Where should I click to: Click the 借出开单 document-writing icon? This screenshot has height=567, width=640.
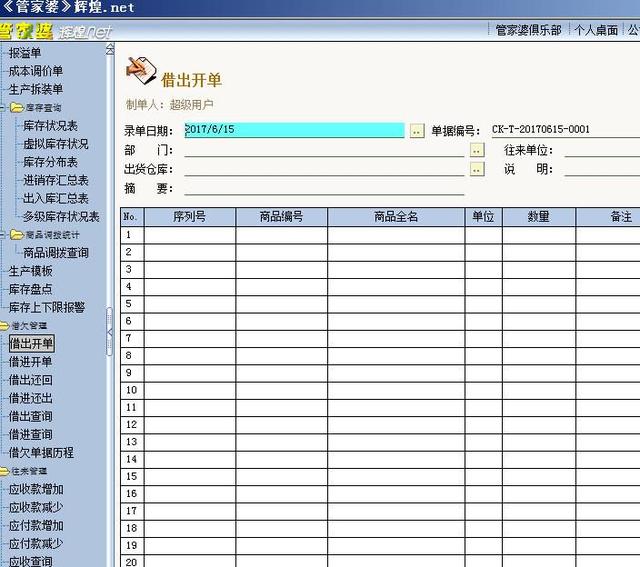(141, 70)
